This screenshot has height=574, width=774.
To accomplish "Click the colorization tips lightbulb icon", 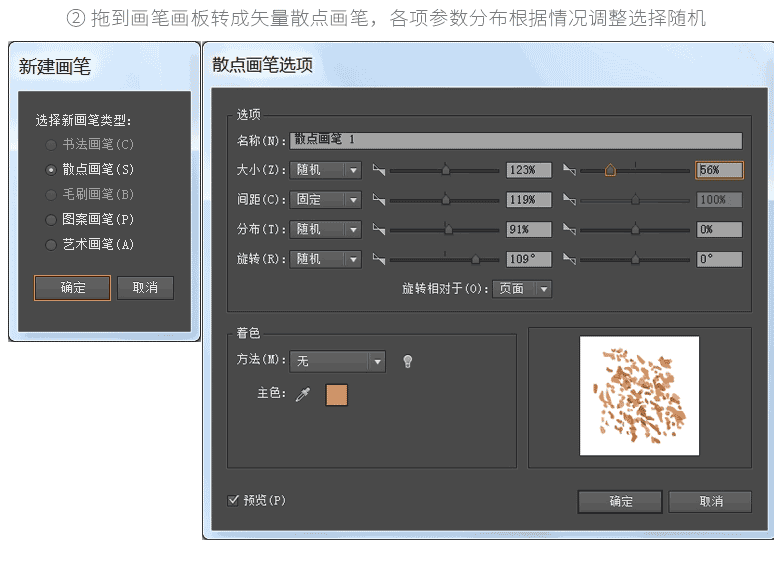I will [x=408, y=361].
